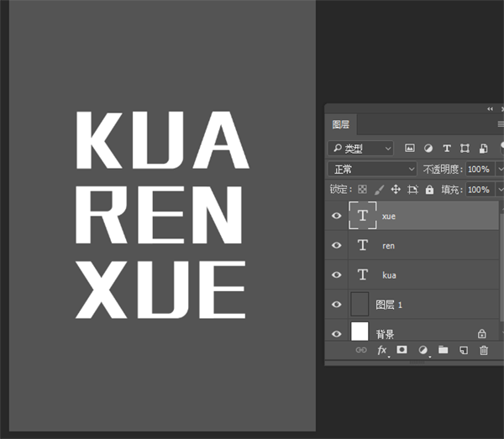504x439 pixels.
Task: Toggle visibility of 图层 1
Action: tap(337, 304)
